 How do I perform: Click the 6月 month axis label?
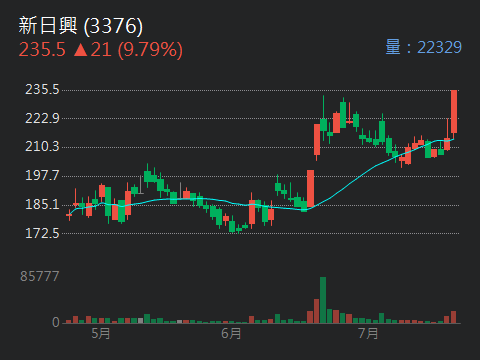(x=231, y=333)
